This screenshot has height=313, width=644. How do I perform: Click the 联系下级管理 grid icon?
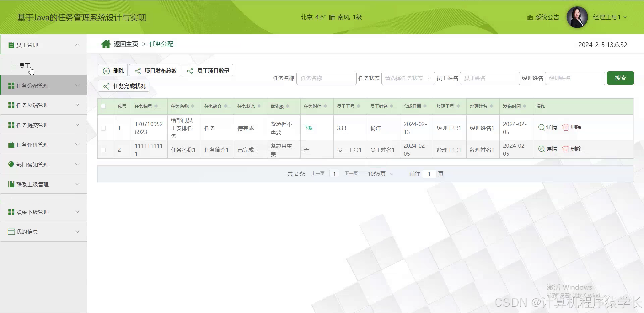click(x=11, y=212)
